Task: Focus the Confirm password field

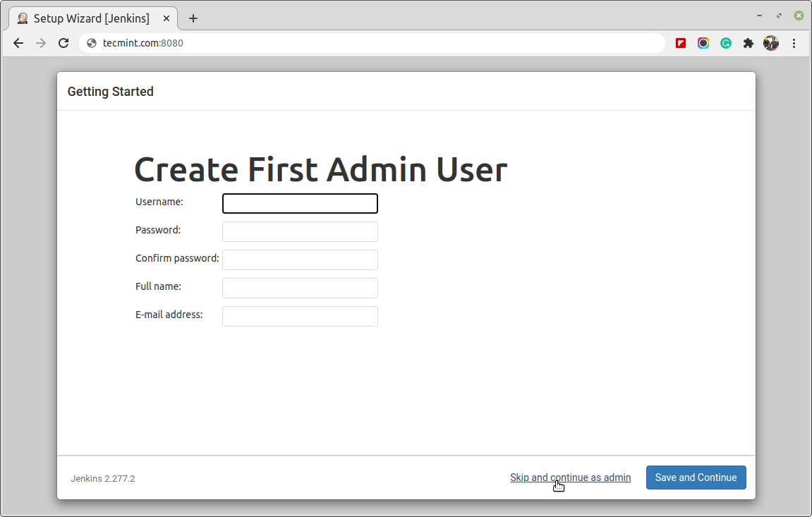Action: [300, 260]
